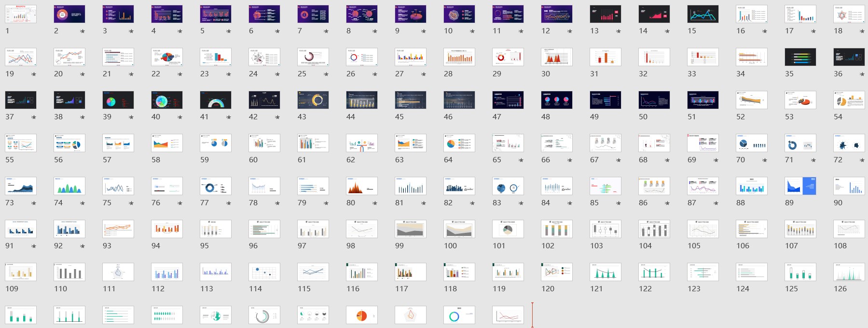Open slide 35 with colored horizontal bars
868x328 pixels.
click(x=800, y=57)
